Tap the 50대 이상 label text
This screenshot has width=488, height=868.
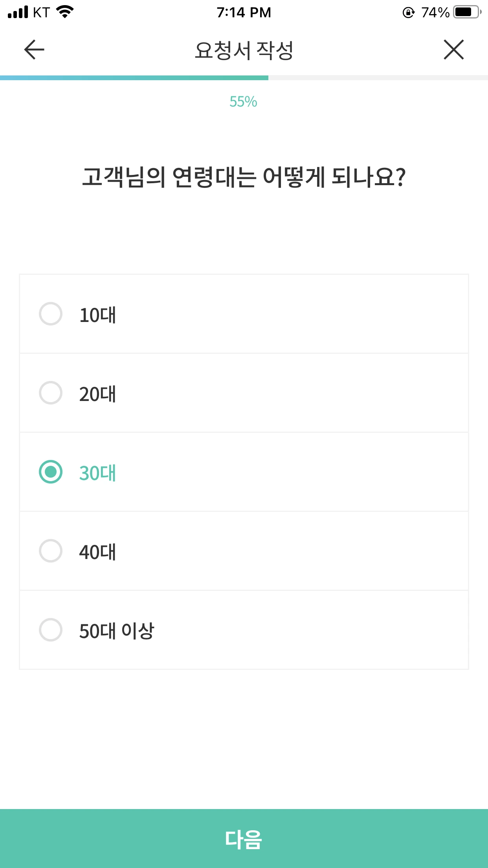coord(117,631)
